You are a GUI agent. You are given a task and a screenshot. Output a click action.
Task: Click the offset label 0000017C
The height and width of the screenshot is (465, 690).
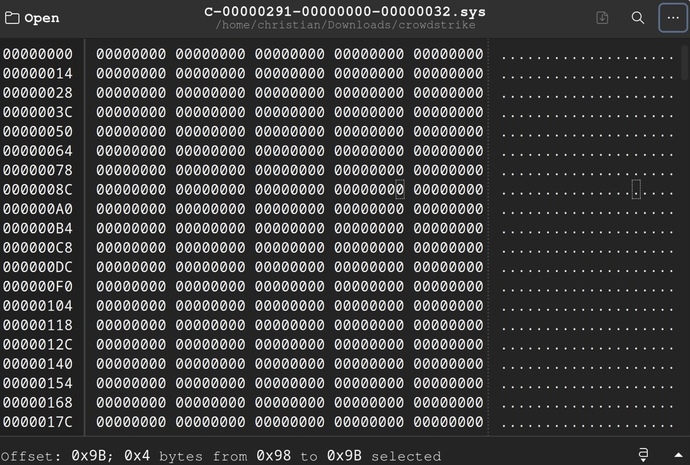tap(38, 423)
